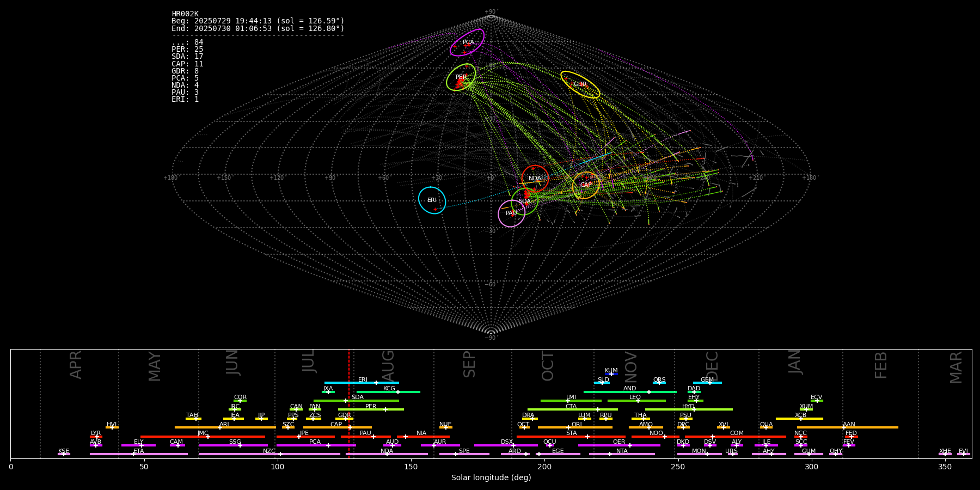Click the yellow XCB activity bar in timeline
Viewport: 980px width, 490px height.
(x=799, y=419)
